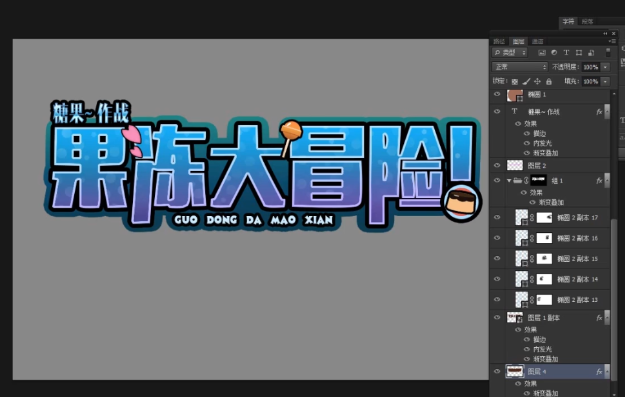Toggle layer filter on/off switch
Image resolution: width=625 pixels, height=397 pixels.
pyautogui.click(x=608, y=53)
